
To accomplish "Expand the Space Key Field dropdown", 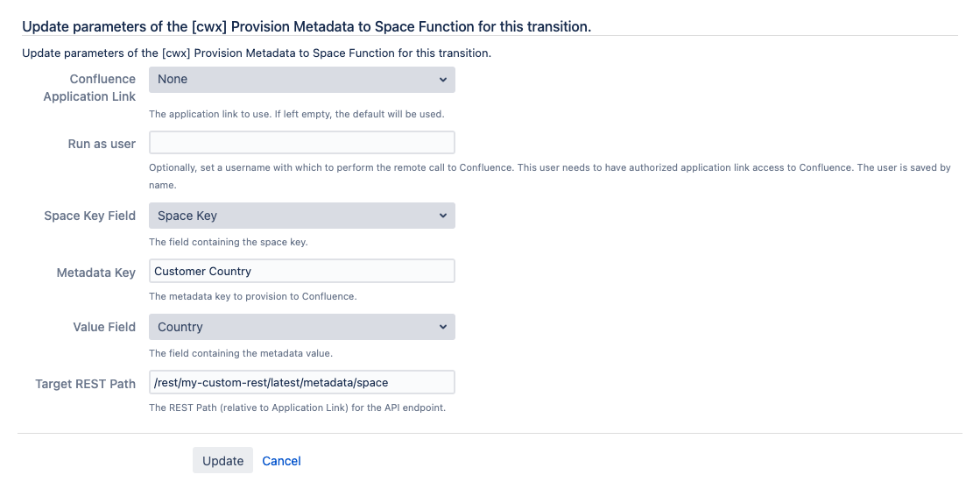I will [x=302, y=216].
